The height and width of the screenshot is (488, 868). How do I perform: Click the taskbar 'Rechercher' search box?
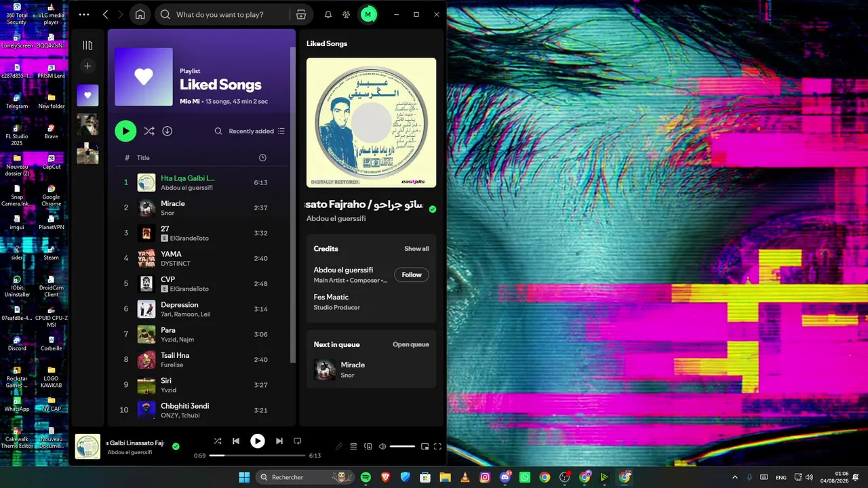coord(304,477)
